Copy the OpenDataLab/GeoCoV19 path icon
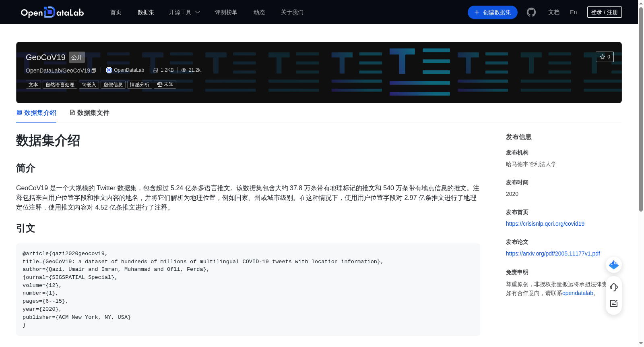The image size is (644, 347). tap(94, 71)
